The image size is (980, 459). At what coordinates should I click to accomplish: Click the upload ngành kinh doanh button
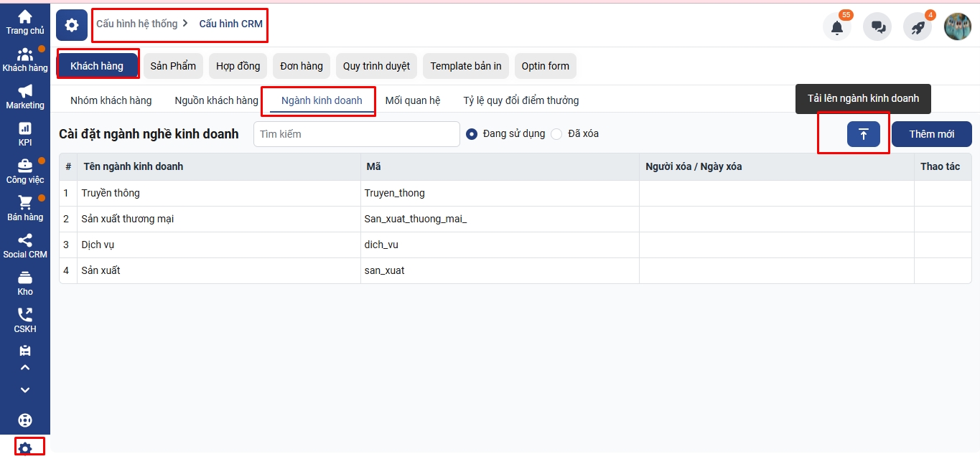coord(863,134)
